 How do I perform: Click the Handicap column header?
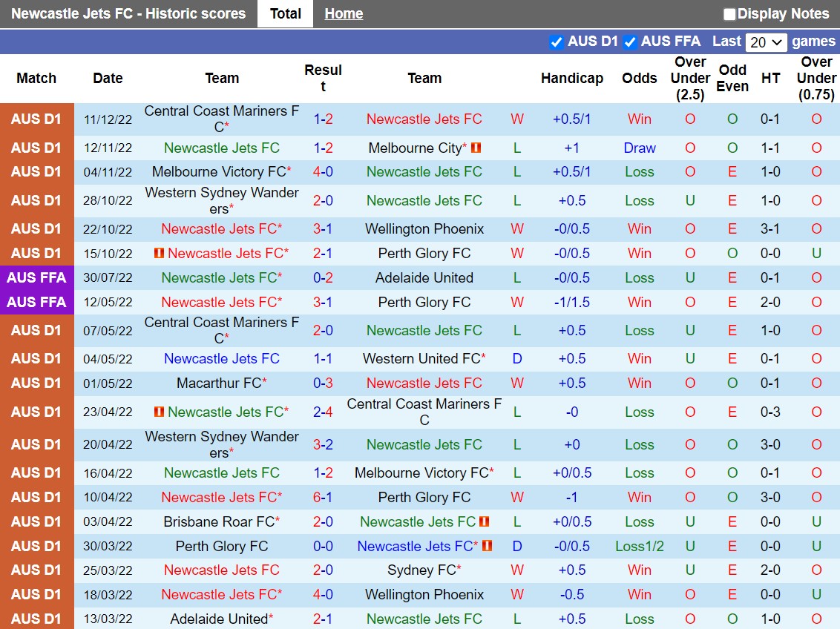571,78
